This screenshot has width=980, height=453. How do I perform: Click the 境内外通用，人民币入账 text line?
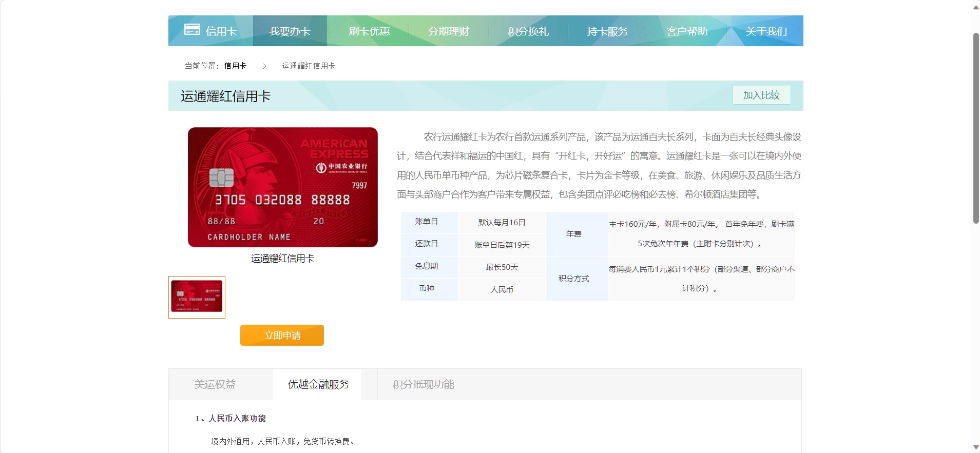coord(283,441)
